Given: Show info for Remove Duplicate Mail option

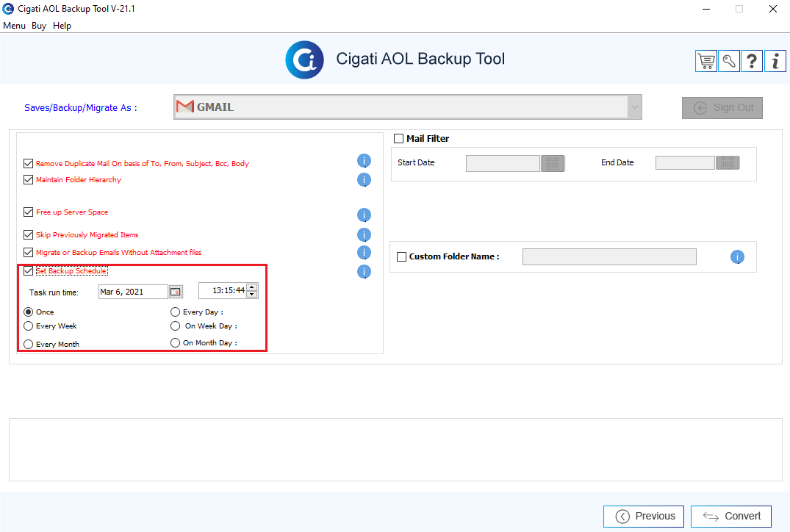Looking at the screenshot, I should [364, 161].
